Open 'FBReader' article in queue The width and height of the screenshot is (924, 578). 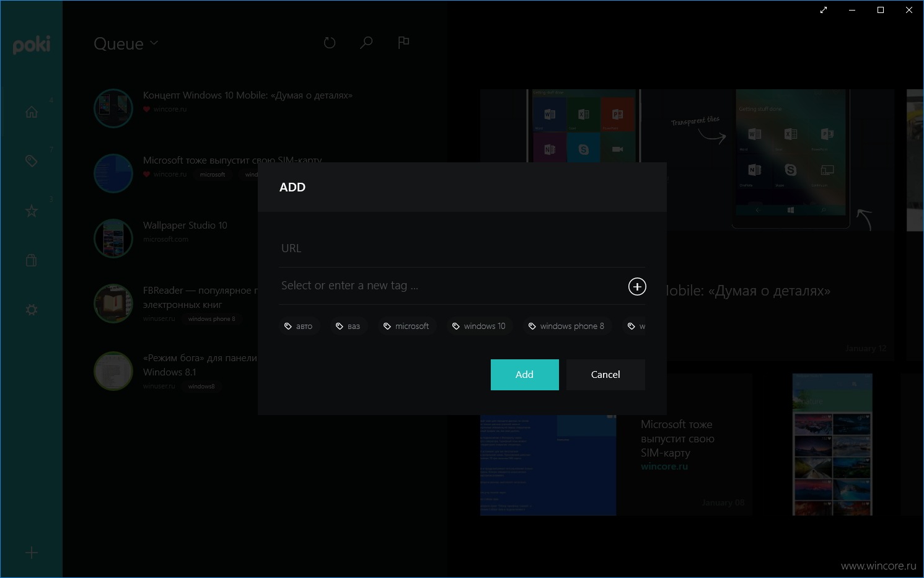coord(200,297)
